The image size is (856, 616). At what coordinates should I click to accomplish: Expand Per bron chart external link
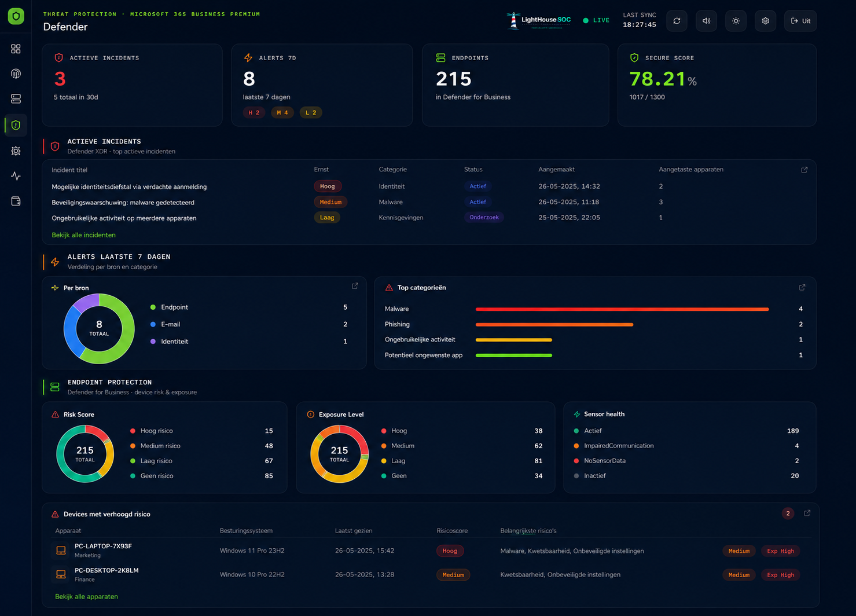click(355, 286)
